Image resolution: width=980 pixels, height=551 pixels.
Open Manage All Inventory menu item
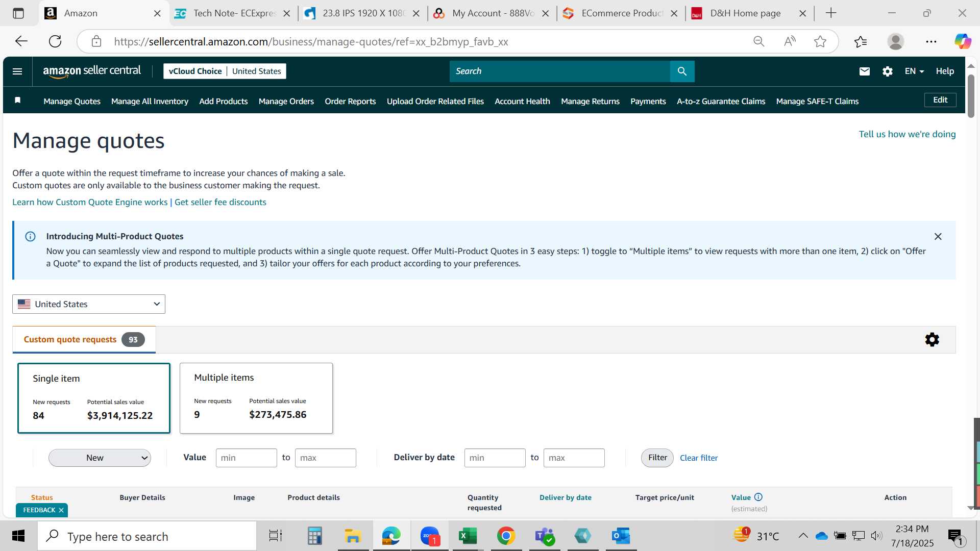[x=150, y=102]
